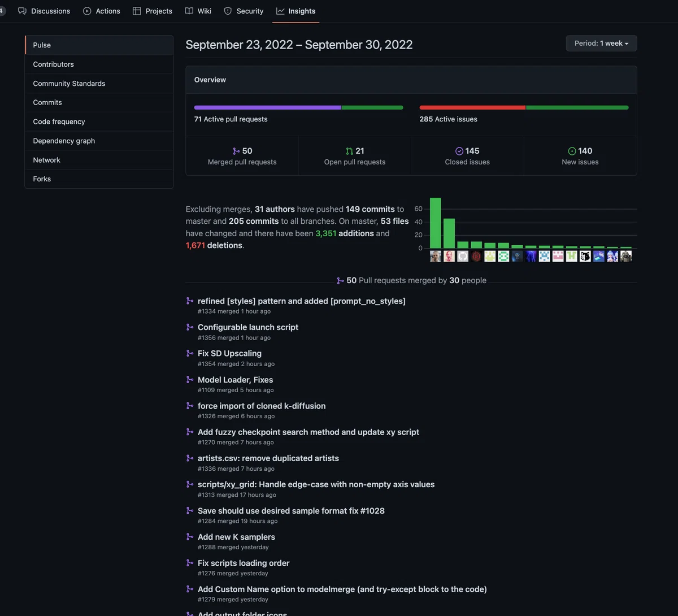Click the Actions play-circle icon
Image resolution: width=678 pixels, height=616 pixels.
tap(87, 11)
